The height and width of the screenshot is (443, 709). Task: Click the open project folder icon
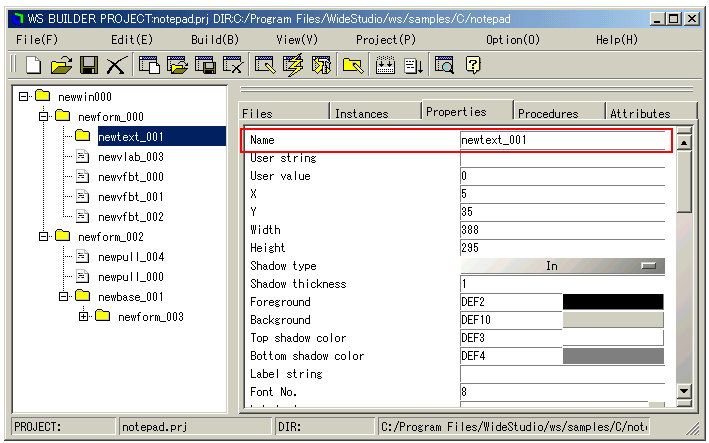(x=61, y=65)
